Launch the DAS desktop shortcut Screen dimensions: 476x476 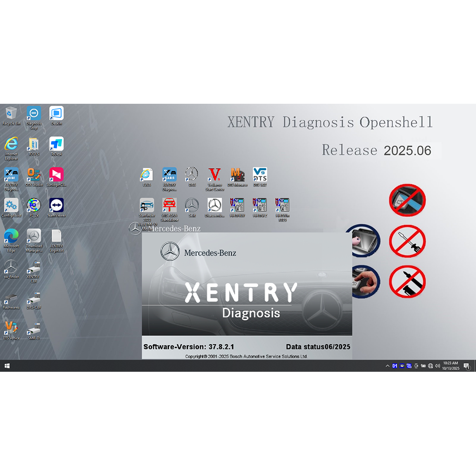coord(192,175)
